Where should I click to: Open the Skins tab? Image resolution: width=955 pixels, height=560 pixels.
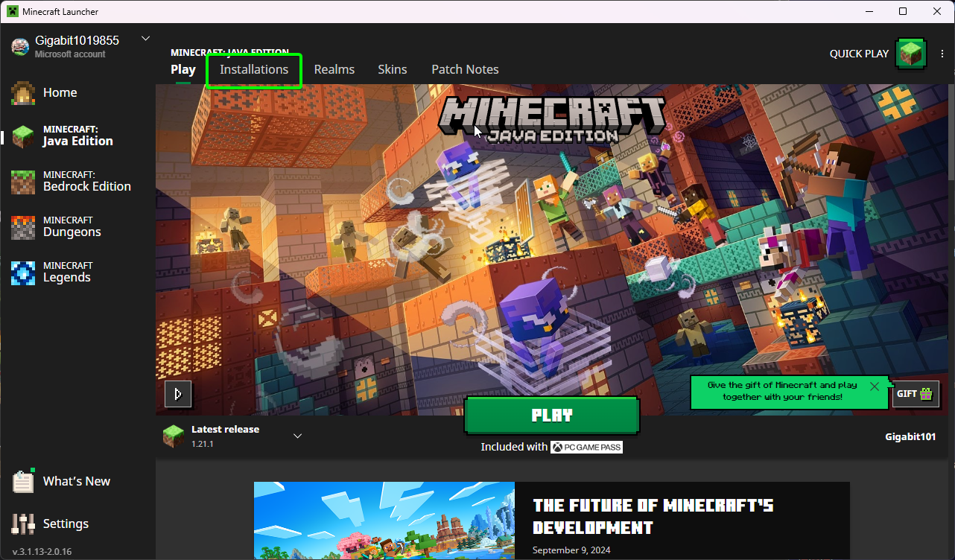click(x=393, y=69)
